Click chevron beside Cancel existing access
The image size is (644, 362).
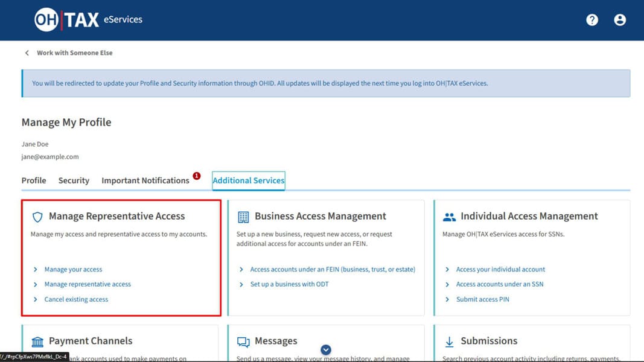(36, 299)
